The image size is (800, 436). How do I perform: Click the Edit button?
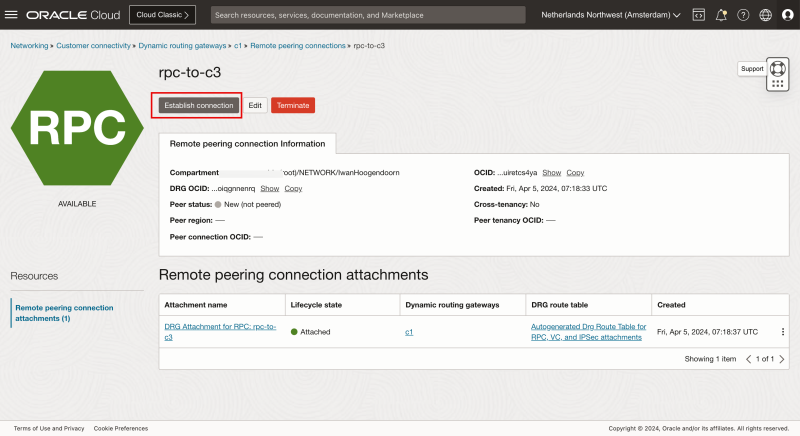pyautogui.click(x=255, y=105)
